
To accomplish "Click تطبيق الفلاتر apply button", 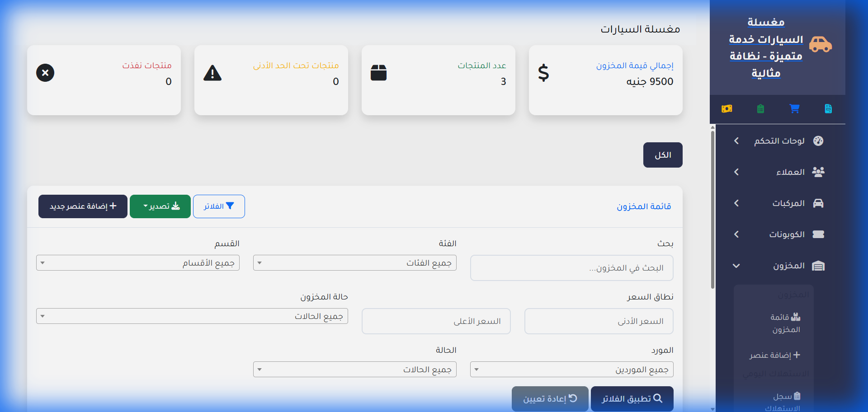I will [x=632, y=399].
